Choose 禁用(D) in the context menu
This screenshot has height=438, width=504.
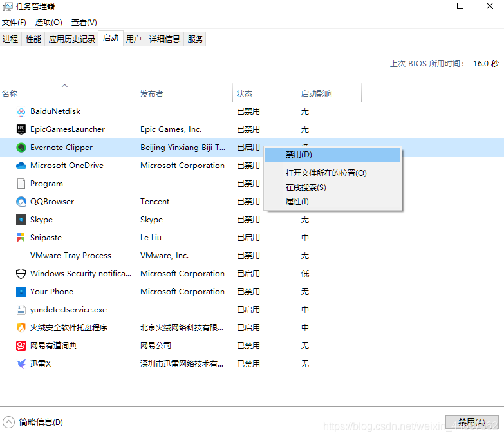coord(333,155)
